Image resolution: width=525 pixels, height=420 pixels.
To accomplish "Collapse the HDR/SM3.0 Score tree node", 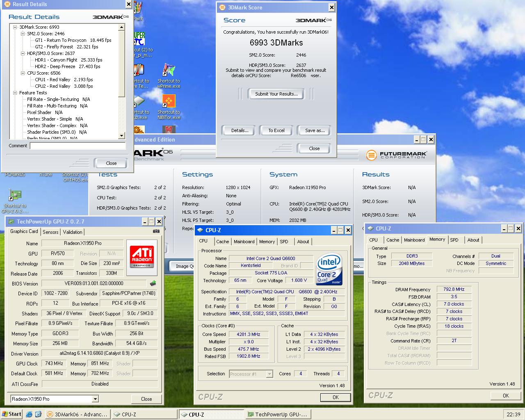I will pos(23,53).
